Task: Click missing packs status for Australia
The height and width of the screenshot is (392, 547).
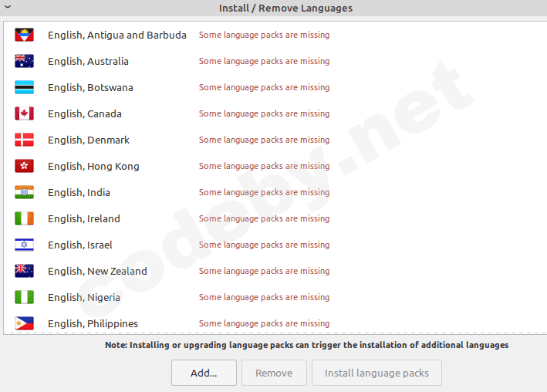Action: click(x=264, y=61)
